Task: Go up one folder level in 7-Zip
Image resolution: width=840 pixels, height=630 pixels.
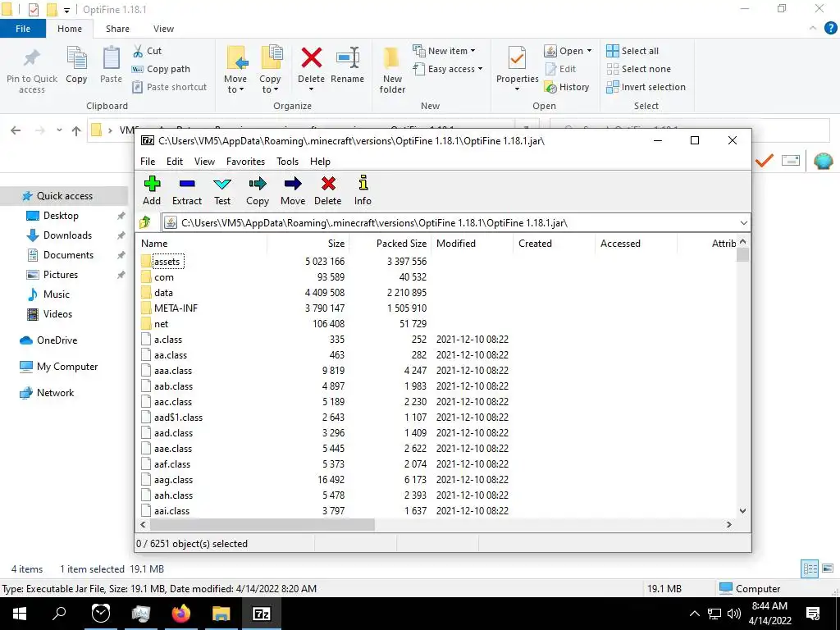Action: 145,222
